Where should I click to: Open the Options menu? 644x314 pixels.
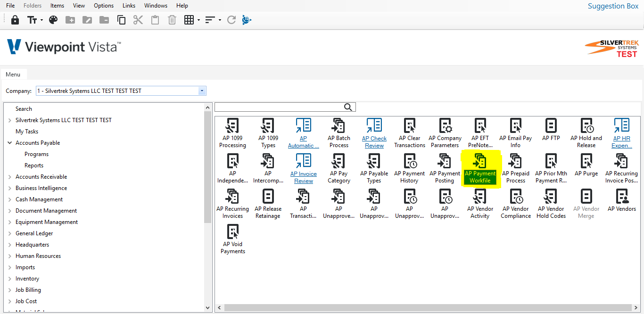coord(104,6)
